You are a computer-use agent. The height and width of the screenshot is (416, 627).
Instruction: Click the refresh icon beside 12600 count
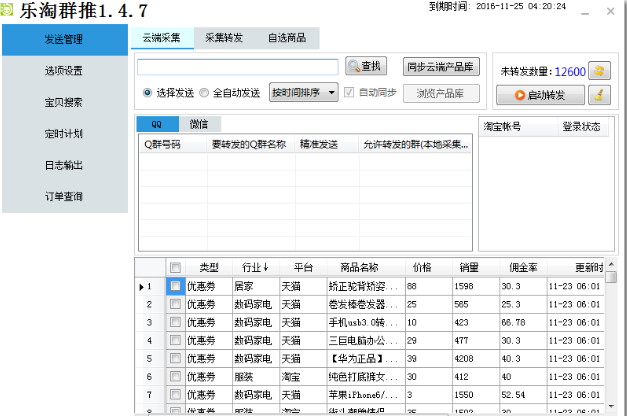tap(599, 72)
